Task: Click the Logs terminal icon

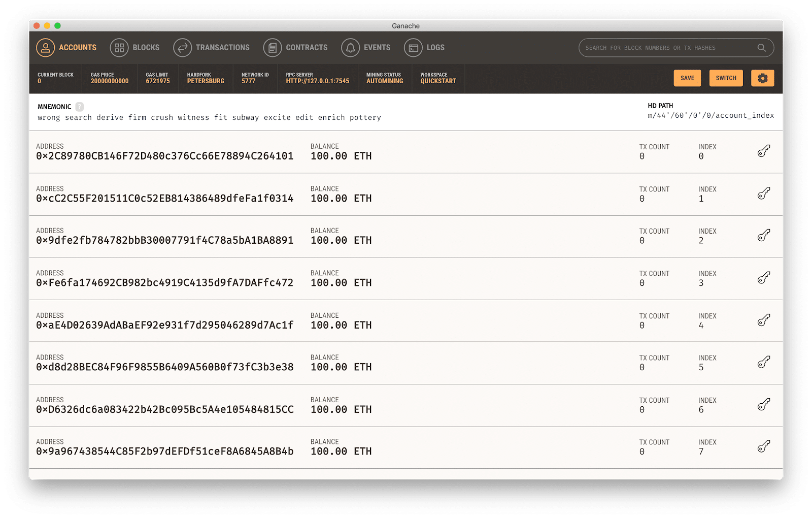Action: 413,48
